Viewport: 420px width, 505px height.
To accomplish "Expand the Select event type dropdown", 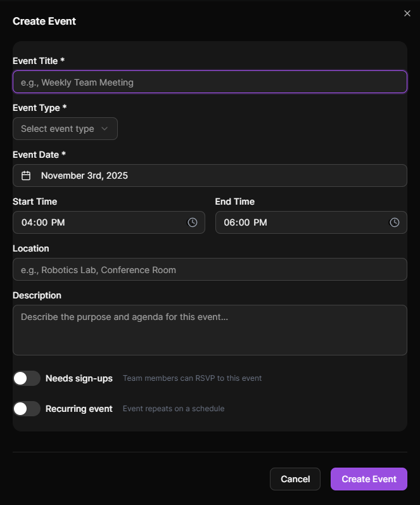I will coord(65,129).
